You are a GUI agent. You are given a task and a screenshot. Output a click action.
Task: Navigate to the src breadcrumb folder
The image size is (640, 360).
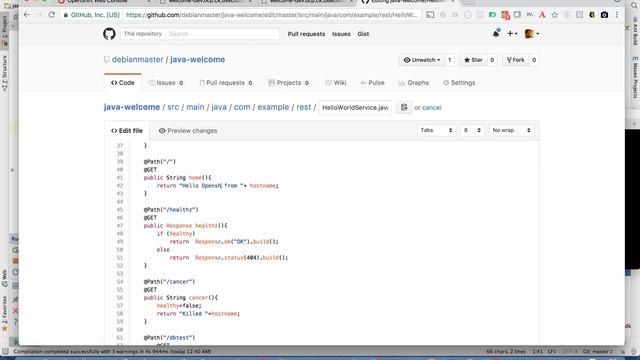[x=173, y=107]
